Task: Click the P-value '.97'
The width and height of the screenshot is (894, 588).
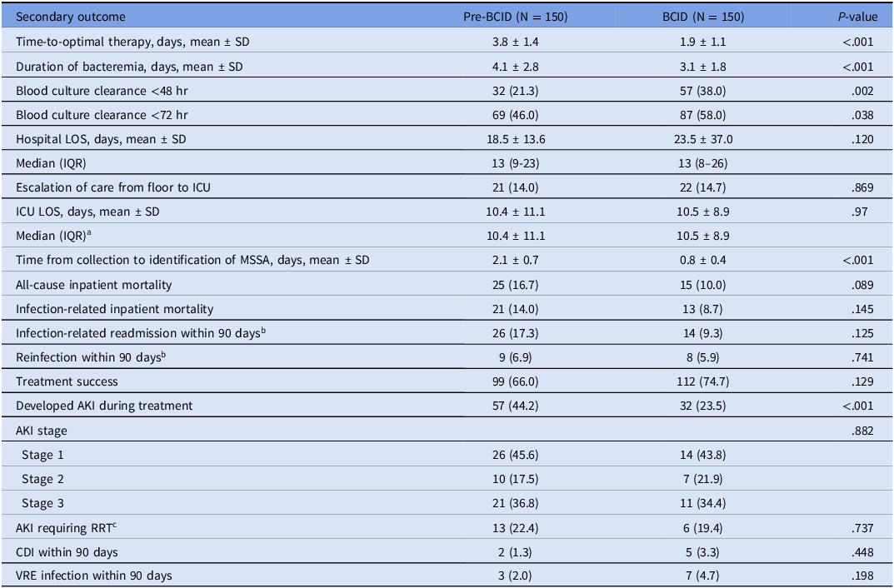Action: pyautogui.click(x=860, y=212)
